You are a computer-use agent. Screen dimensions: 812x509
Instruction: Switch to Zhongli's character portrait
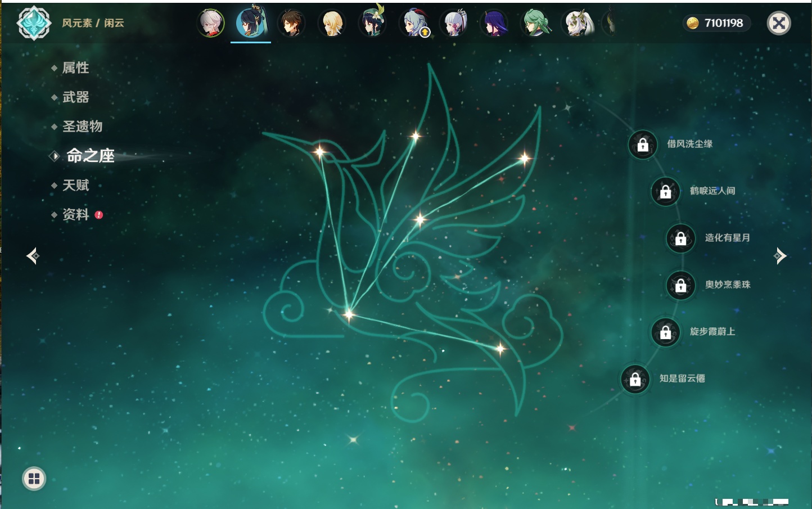point(291,23)
